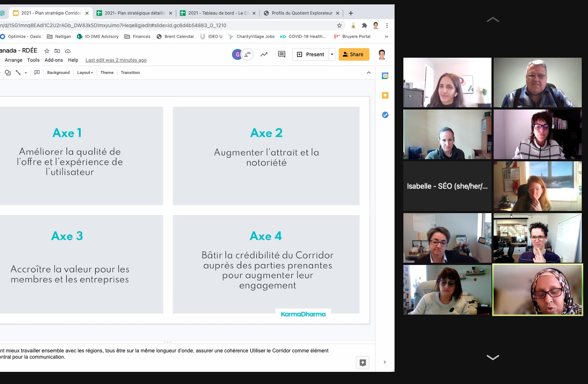The image size is (588, 384).
Task: Open the Layout dropdown
Action: (x=85, y=73)
